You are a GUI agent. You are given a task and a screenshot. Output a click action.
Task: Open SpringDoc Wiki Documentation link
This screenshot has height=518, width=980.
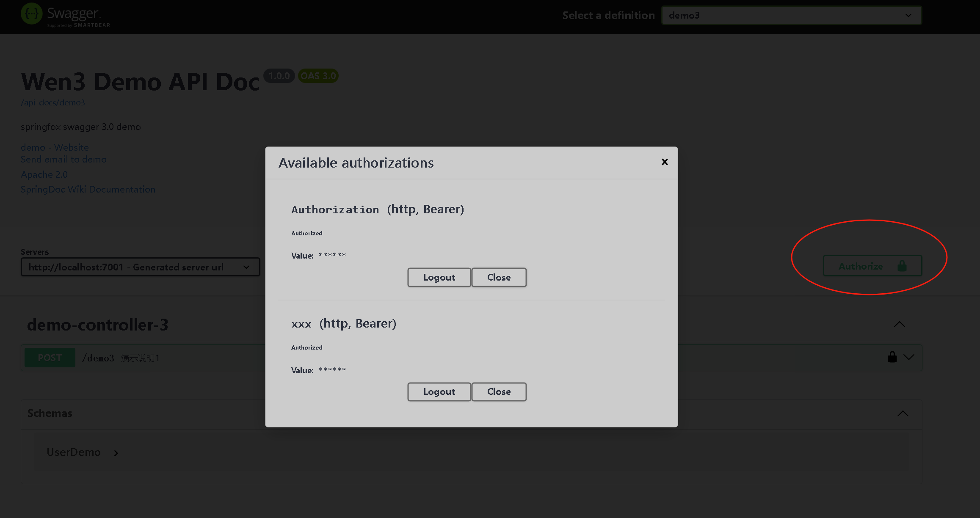[88, 189]
